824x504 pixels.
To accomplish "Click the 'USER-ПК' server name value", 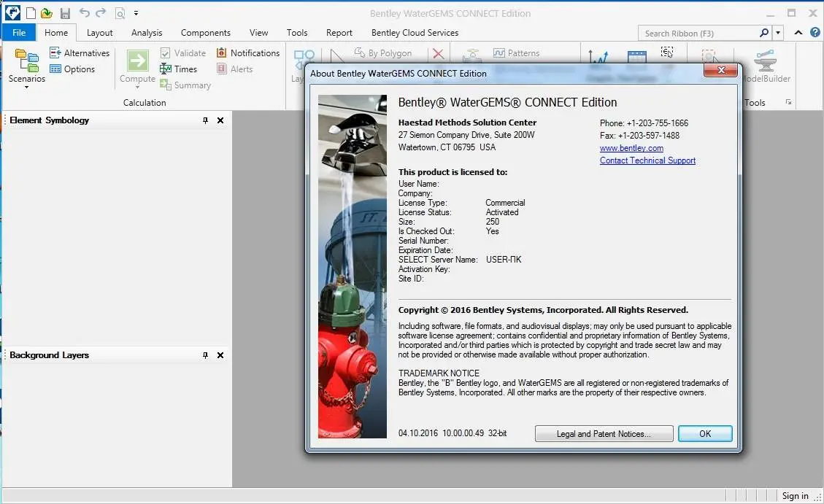I will point(504,260).
